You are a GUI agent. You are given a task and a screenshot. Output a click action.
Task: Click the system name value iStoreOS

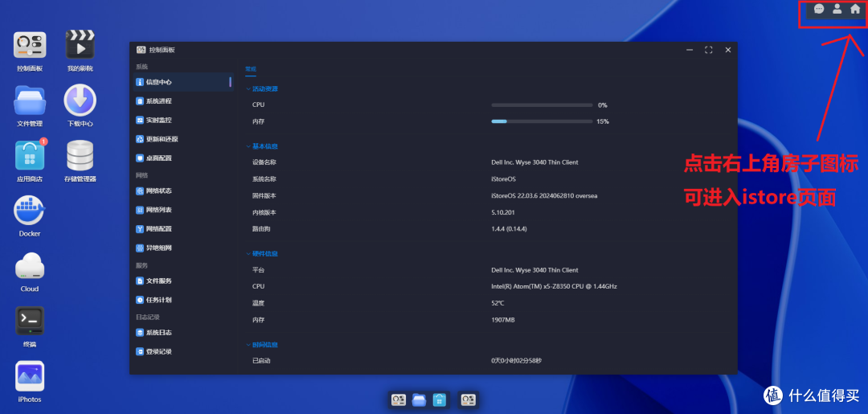(504, 179)
